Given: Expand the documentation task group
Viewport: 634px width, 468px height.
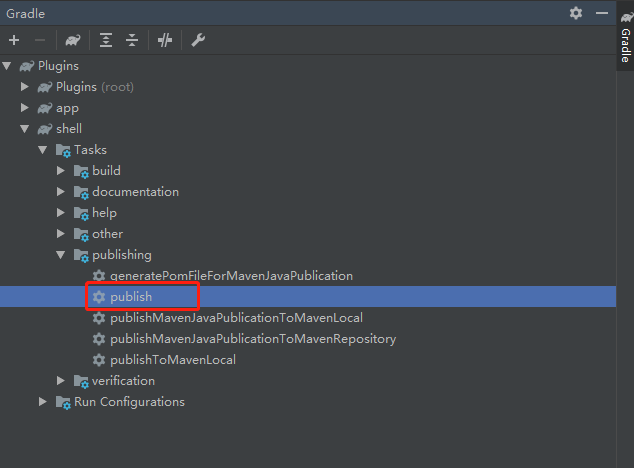Looking at the screenshot, I should point(61,192).
